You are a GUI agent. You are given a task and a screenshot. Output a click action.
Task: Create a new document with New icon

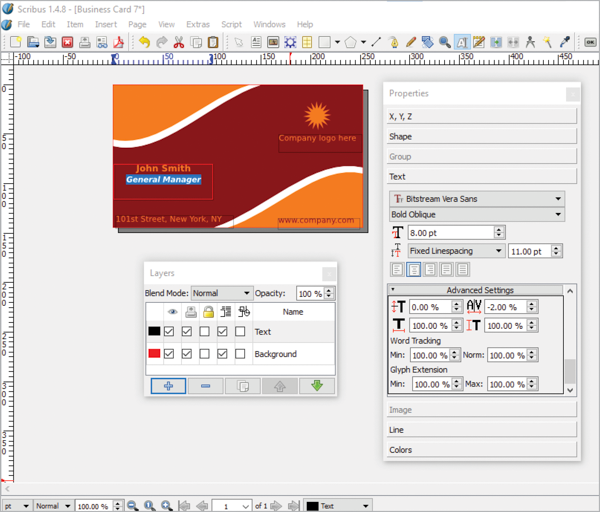16,42
